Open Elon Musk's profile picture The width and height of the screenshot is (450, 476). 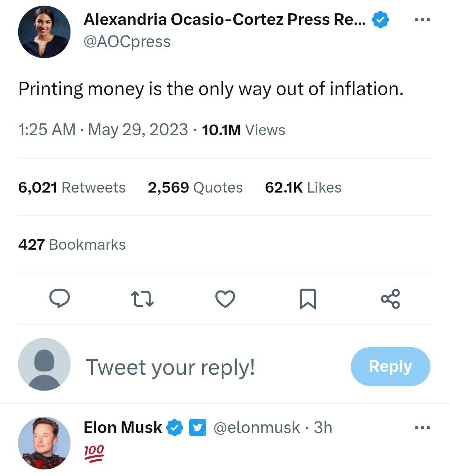(44, 443)
